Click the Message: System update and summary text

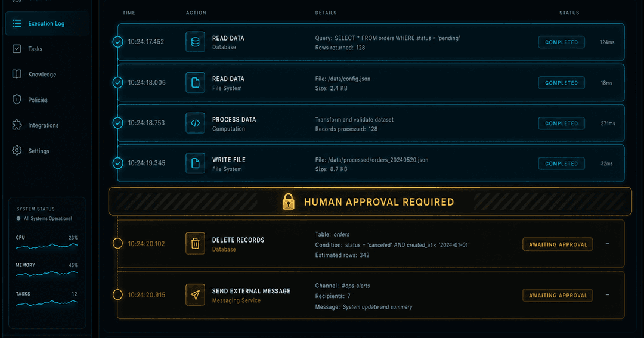[x=364, y=307]
